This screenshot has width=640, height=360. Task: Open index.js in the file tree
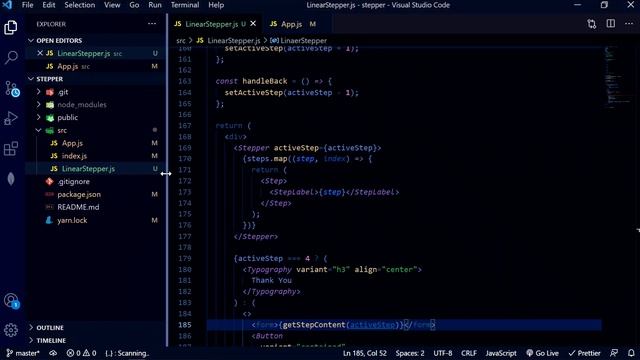coord(96,156)
